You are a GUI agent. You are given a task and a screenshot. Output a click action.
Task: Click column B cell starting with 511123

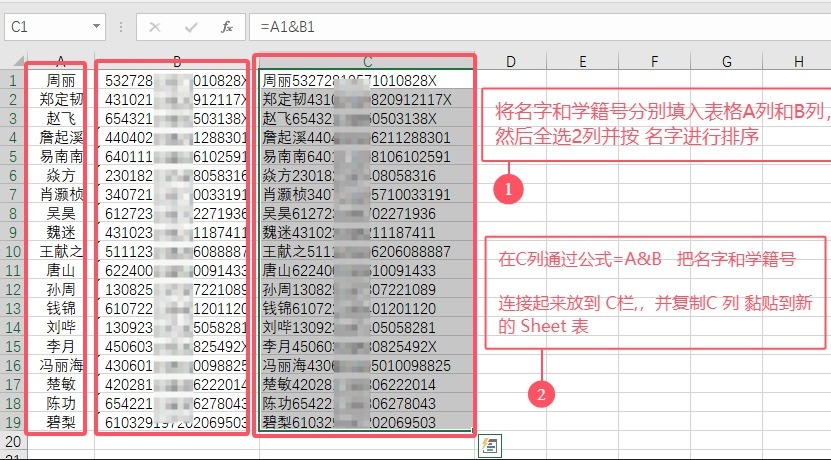[x=176, y=252]
